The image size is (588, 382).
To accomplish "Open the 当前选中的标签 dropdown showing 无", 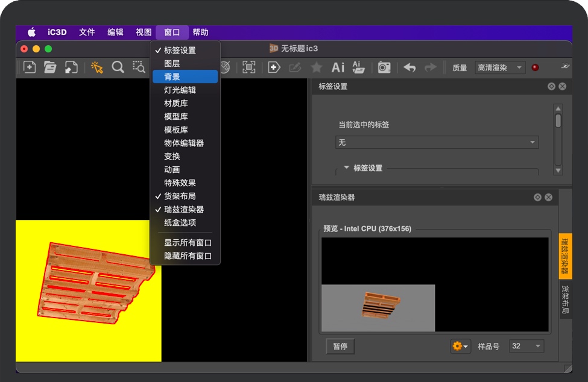I will tap(437, 143).
